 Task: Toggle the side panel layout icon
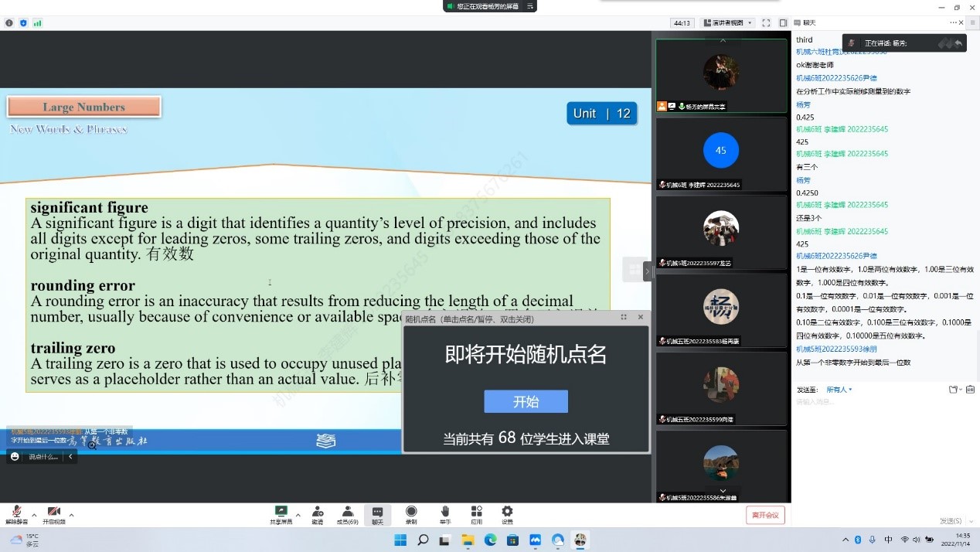[x=783, y=23]
